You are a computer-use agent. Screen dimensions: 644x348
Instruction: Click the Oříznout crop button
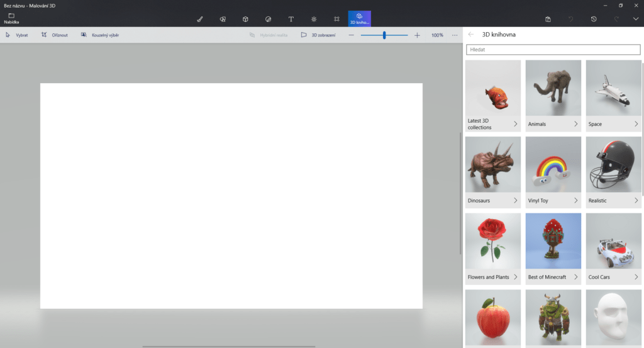(55, 35)
